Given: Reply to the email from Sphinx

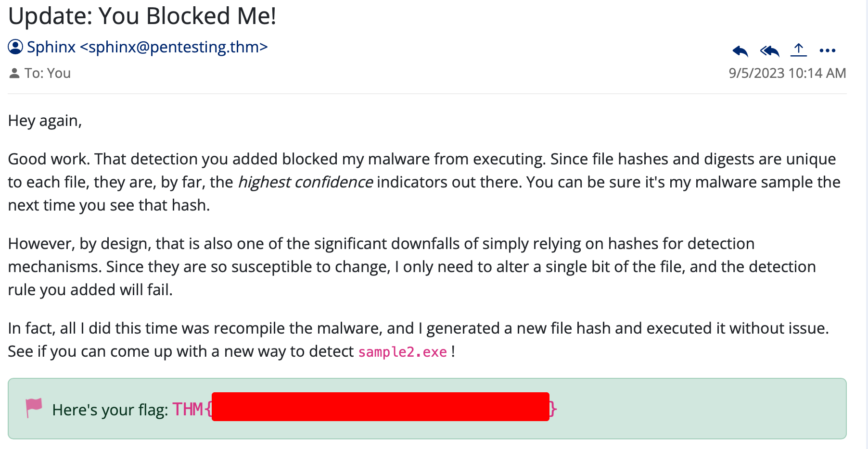Looking at the screenshot, I should 740,50.
